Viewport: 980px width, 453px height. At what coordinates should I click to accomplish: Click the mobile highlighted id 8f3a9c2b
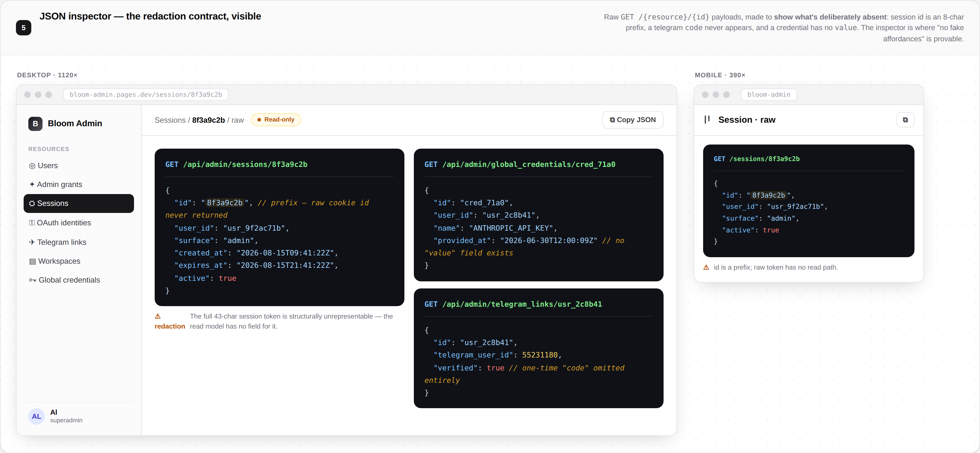tap(768, 195)
